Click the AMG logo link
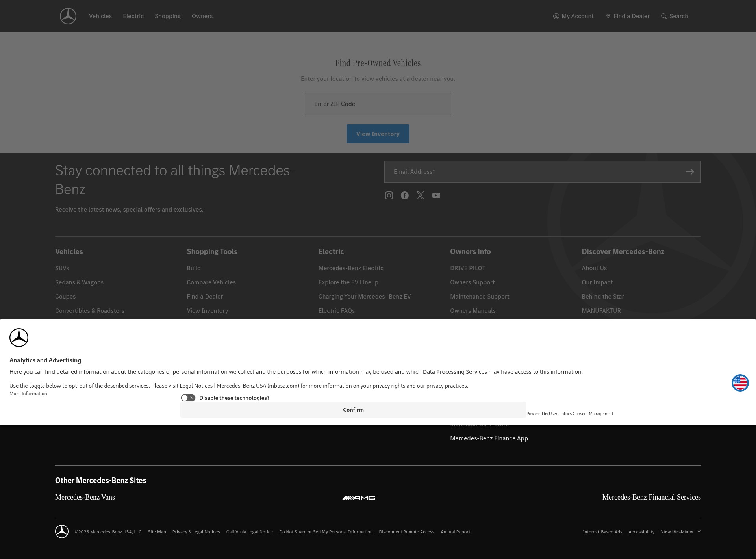 click(x=359, y=498)
